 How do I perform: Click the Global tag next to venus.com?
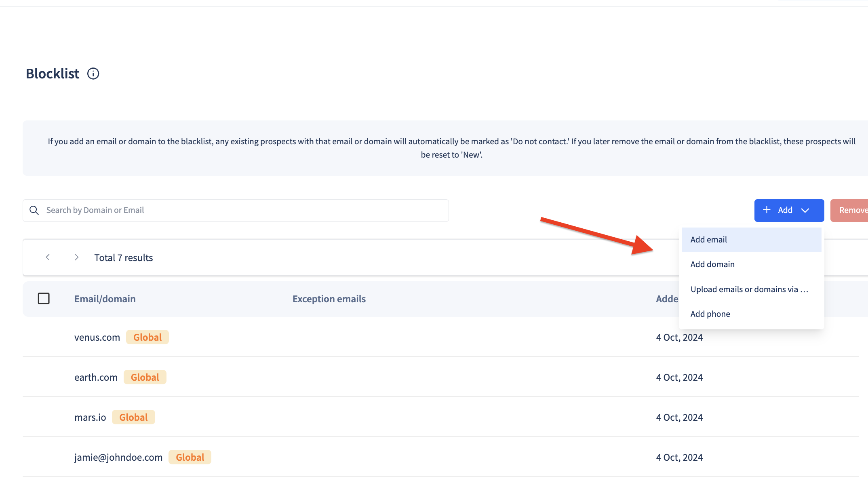pos(147,337)
